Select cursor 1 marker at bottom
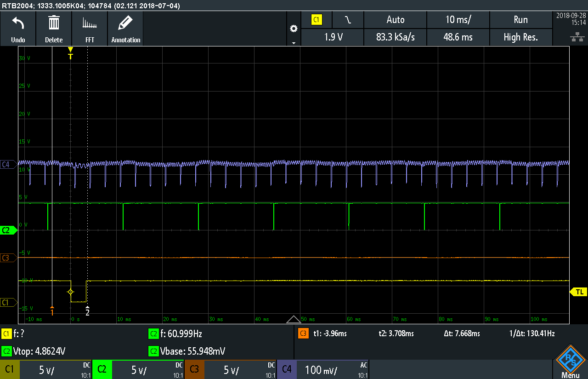 point(52,311)
